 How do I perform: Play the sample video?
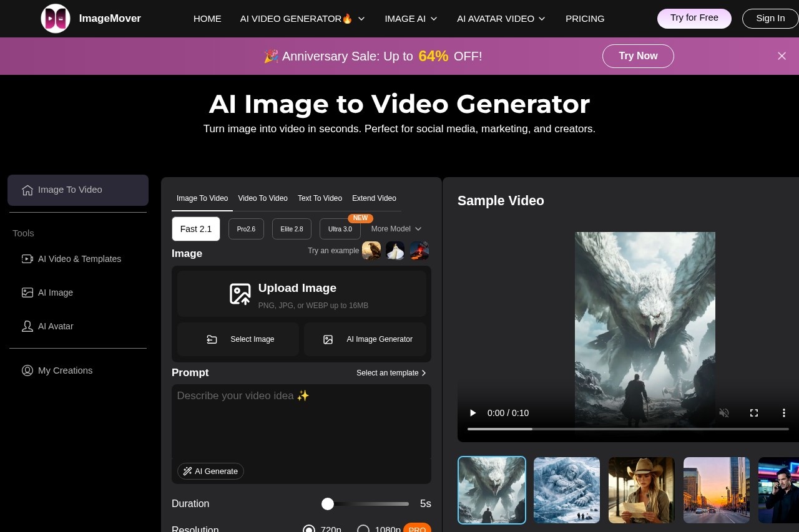[473, 413]
